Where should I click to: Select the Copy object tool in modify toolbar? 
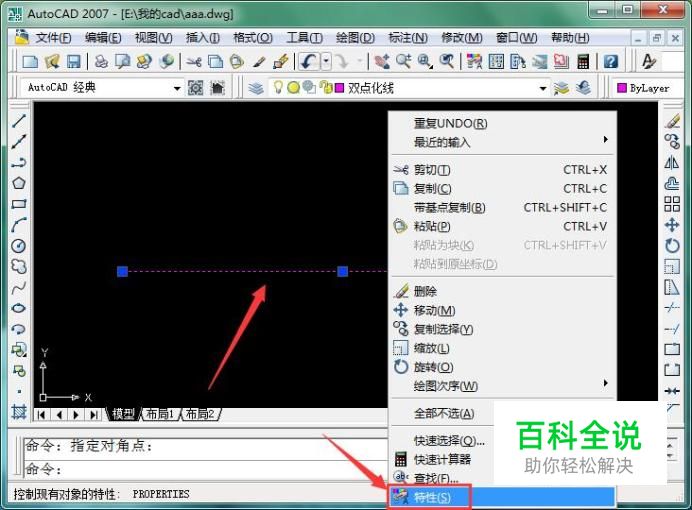pos(672,142)
